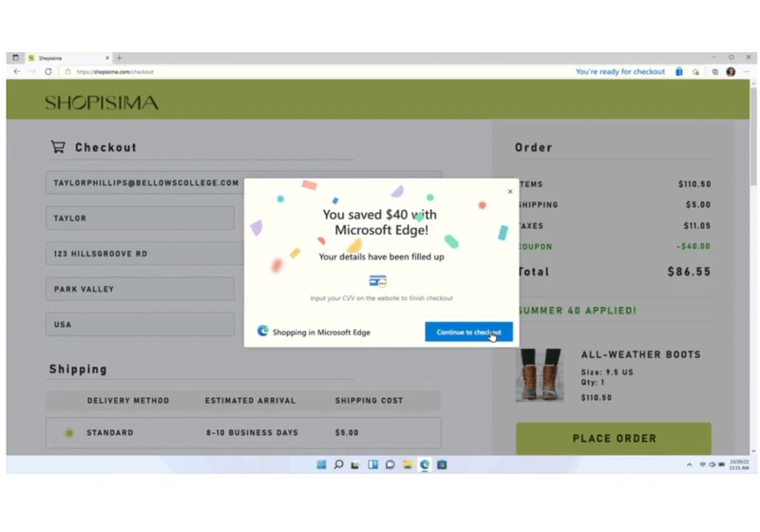
Task: Open Widgets from the taskbar
Action: [372, 465]
